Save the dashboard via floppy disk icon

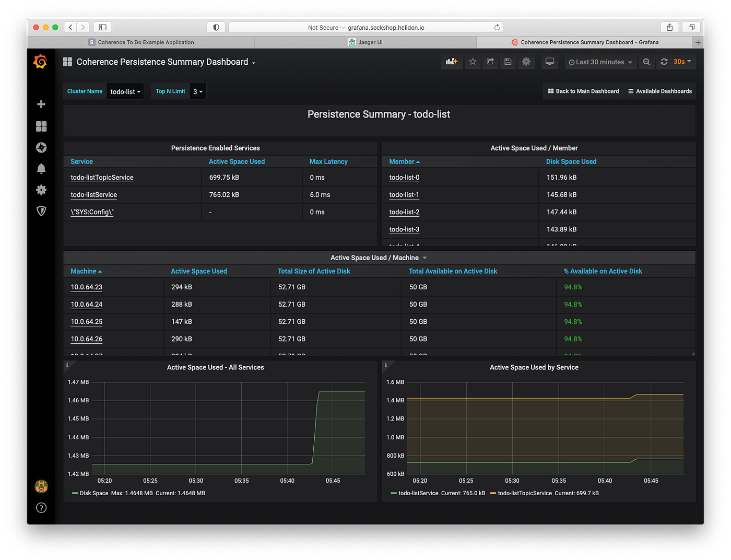coord(508,61)
